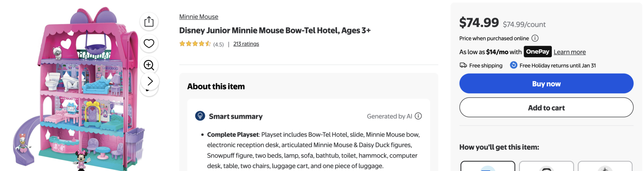
Task: Click the Smart summary lightbulb icon
Action: [x=200, y=116]
